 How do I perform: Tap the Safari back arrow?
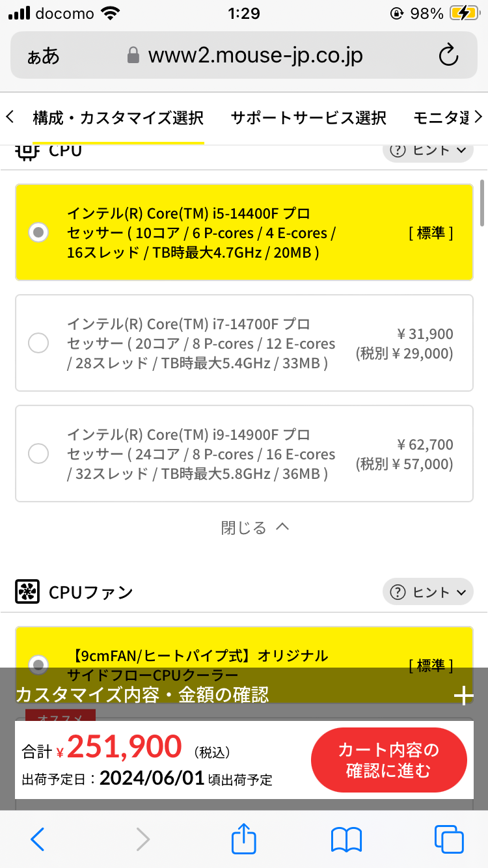tap(38, 839)
